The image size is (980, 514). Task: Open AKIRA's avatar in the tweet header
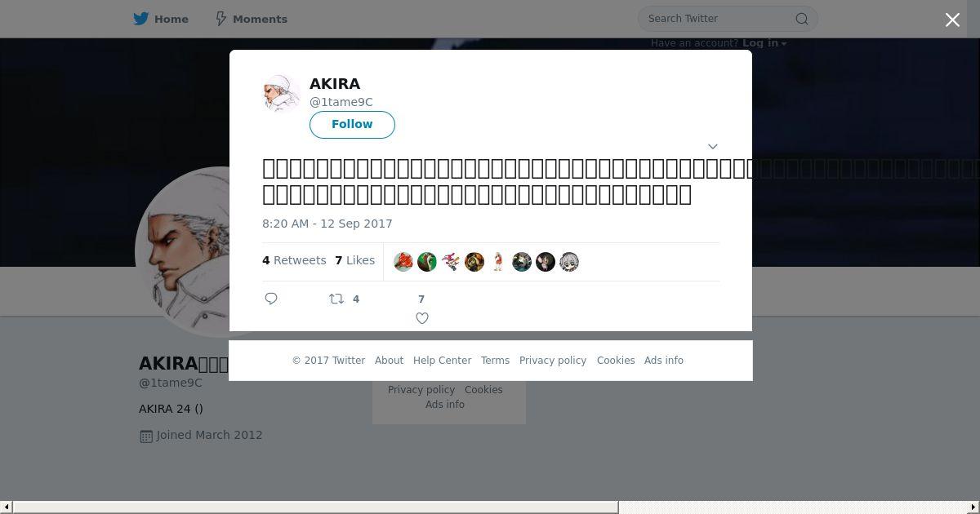coord(282,93)
